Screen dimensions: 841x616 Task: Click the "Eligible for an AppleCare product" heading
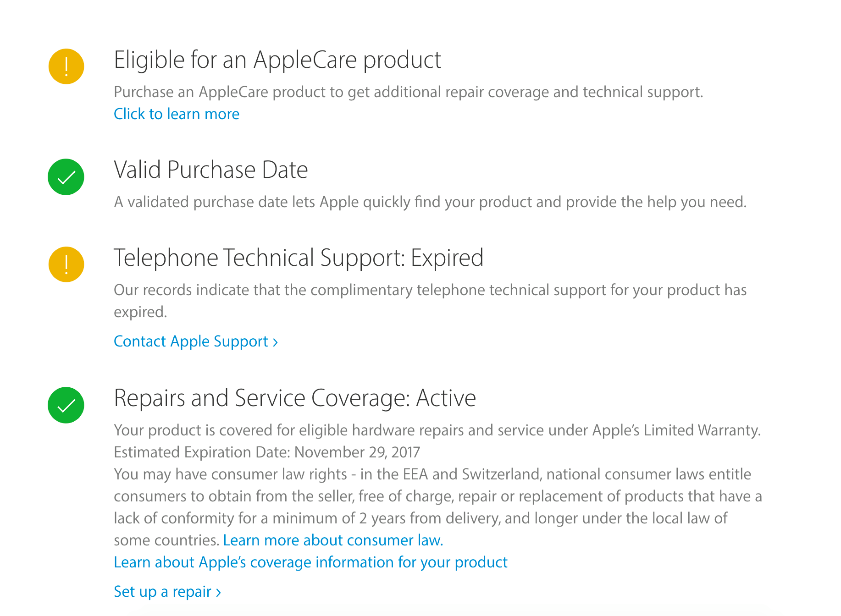point(277,60)
